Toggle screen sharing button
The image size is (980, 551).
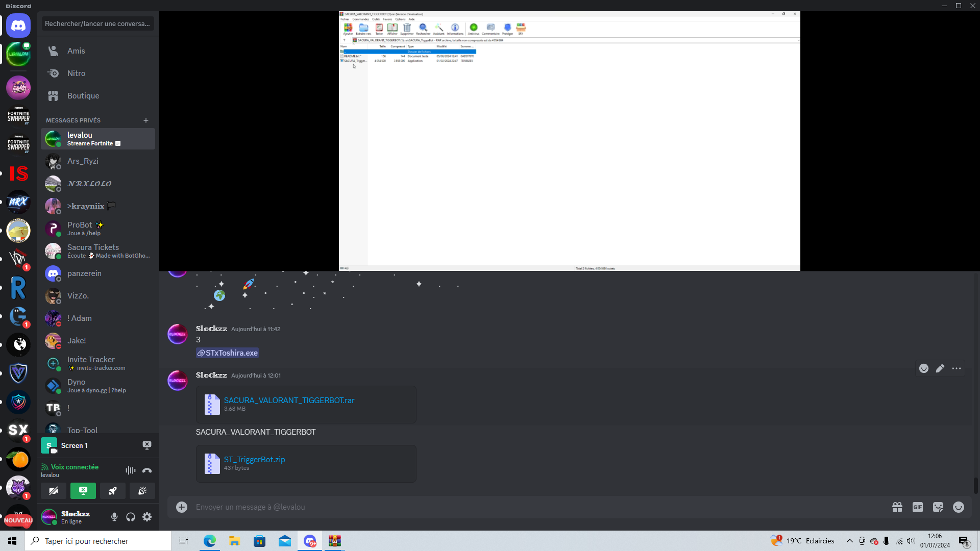tap(83, 491)
